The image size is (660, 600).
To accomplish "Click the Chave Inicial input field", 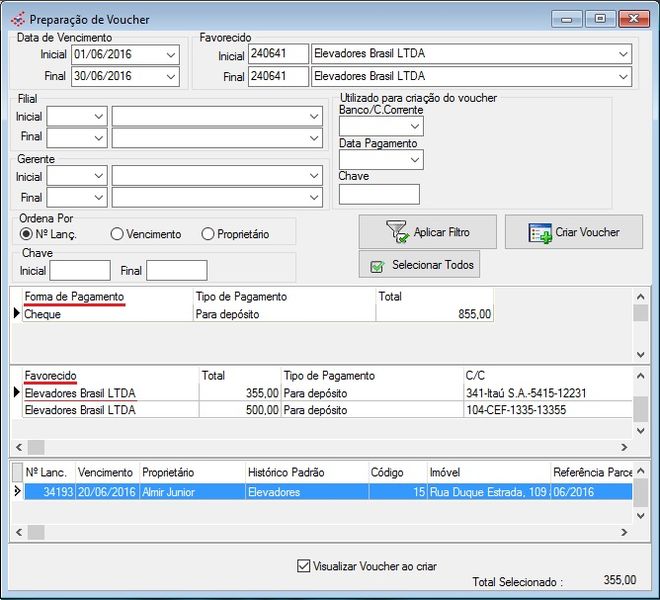I will [80, 271].
